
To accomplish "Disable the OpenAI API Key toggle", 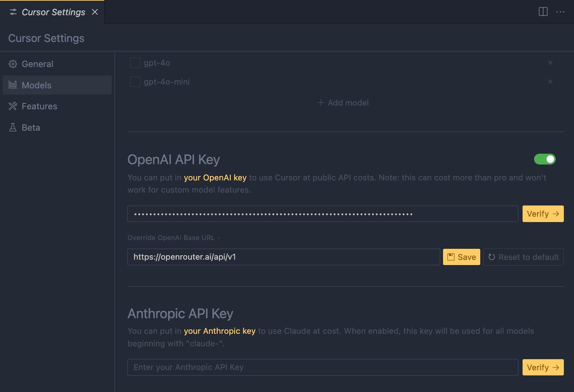I will (x=545, y=159).
